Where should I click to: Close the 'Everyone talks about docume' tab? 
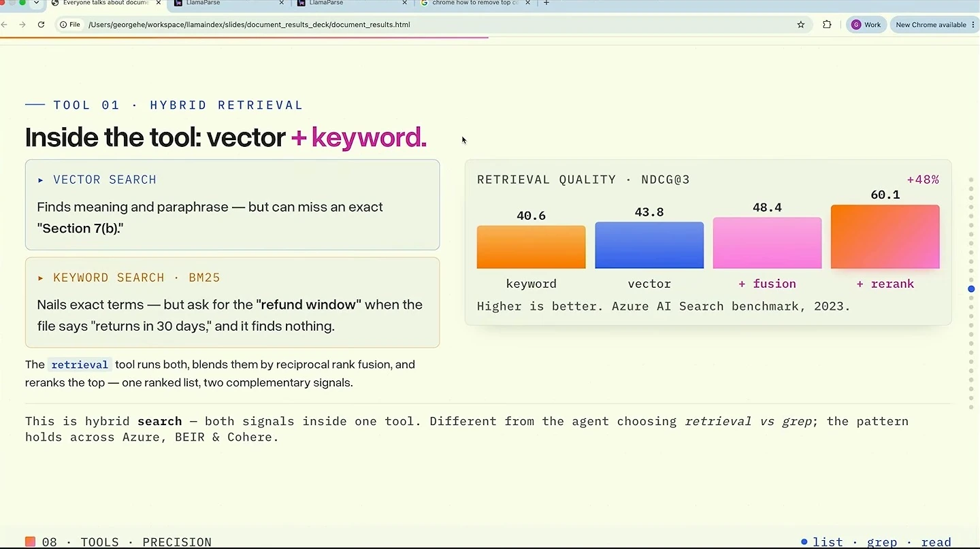(159, 3)
